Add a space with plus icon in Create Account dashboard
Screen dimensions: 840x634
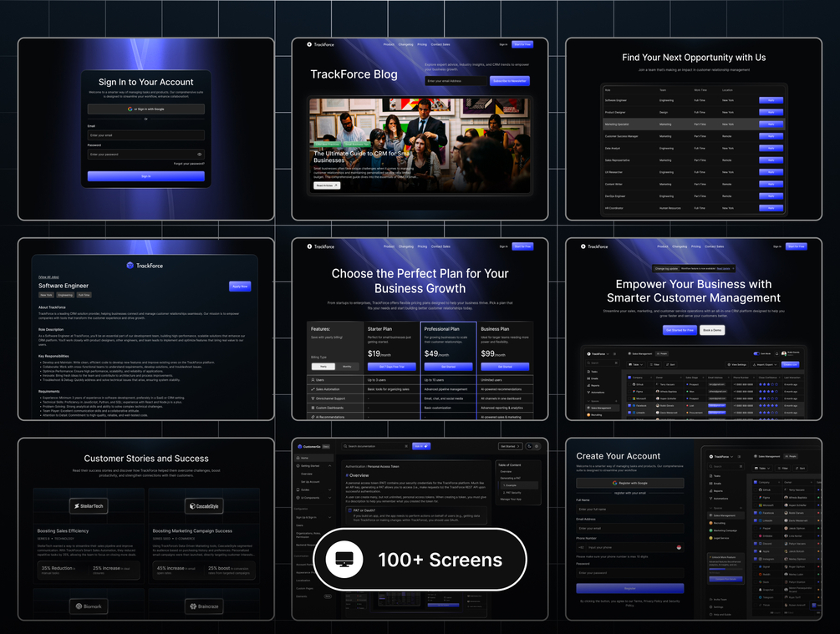point(741,508)
